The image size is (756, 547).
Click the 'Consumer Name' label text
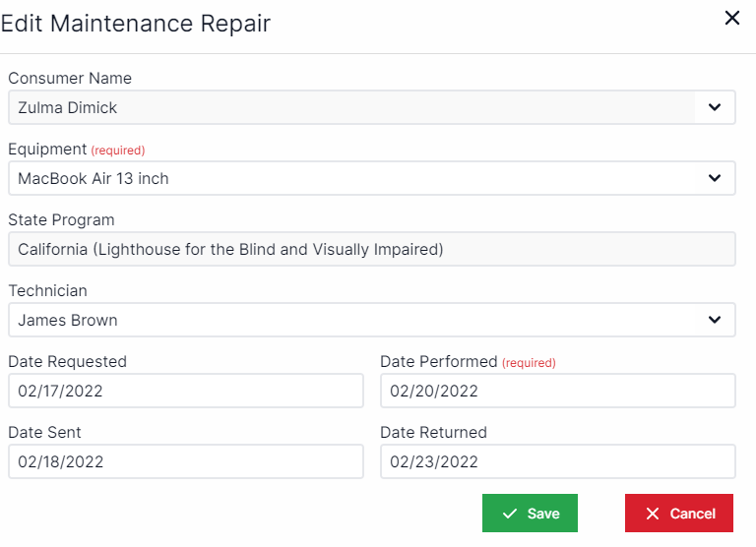coord(70,79)
